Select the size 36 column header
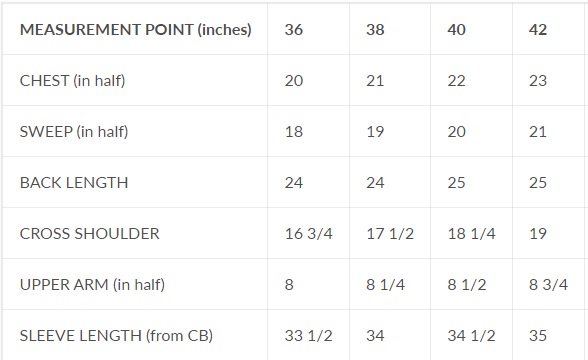Image resolution: width=588 pixels, height=360 pixels. (294, 30)
